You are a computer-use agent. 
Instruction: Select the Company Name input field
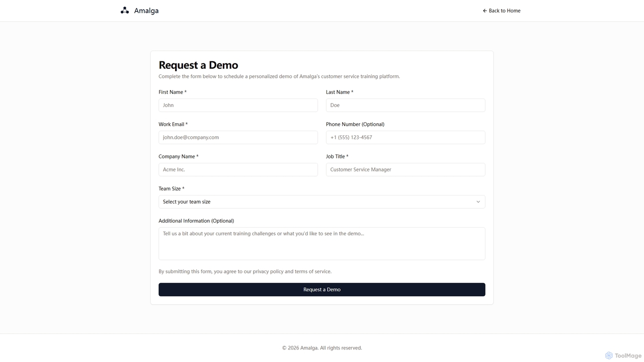pyautogui.click(x=238, y=169)
